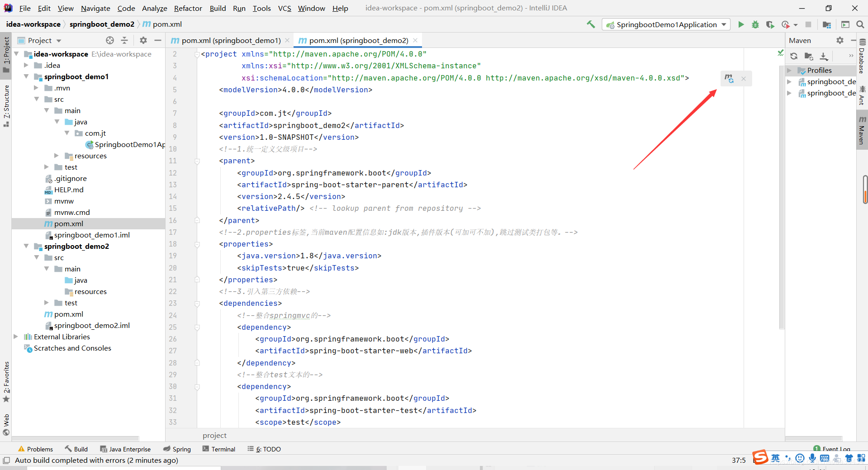Toggle tool window quick access icon bottom-left
The width and height of the screenshot is (868, 470).
[x=6, y=460]
